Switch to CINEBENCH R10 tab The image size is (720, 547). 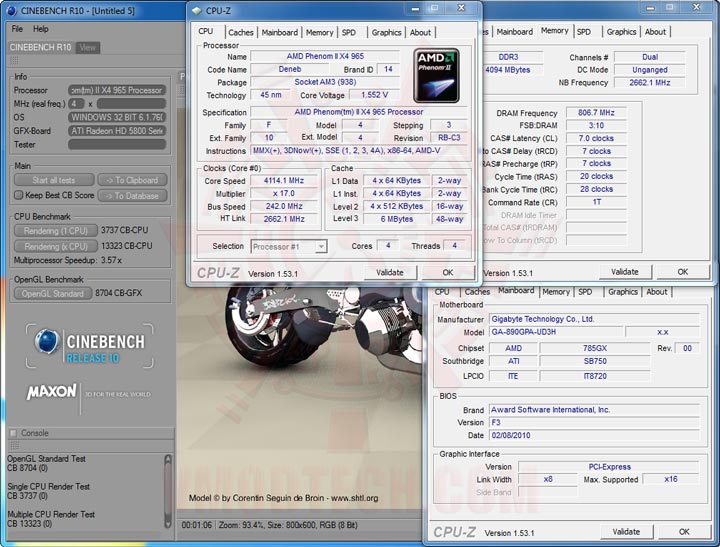pyautogui.click(x=40, y=47)
